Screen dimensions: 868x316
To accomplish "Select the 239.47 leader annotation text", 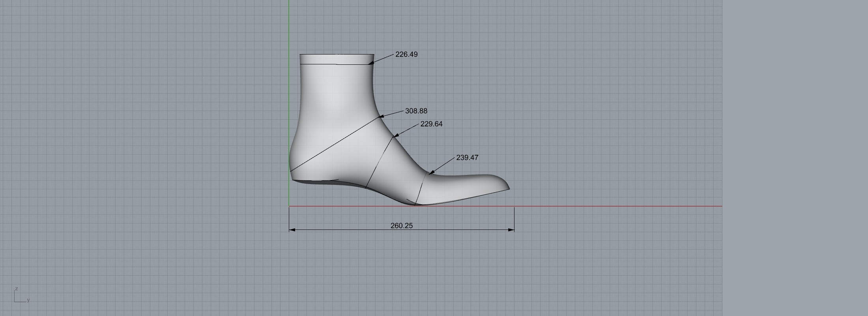I will click(x=467, y=158).
